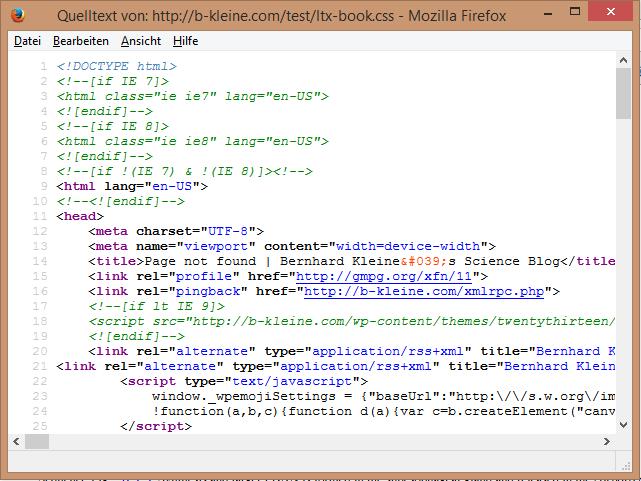The width and height of the screenshot is (641, 481).
Task: Click the twentythirteen script src line
Action: coord(352,321)
